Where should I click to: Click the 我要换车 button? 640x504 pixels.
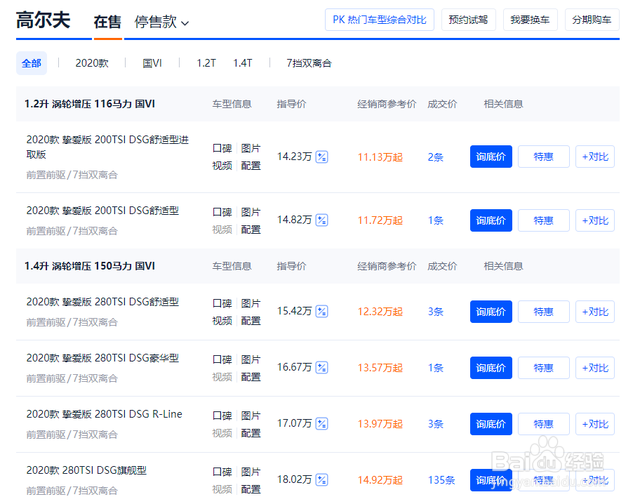coord(530,20)
